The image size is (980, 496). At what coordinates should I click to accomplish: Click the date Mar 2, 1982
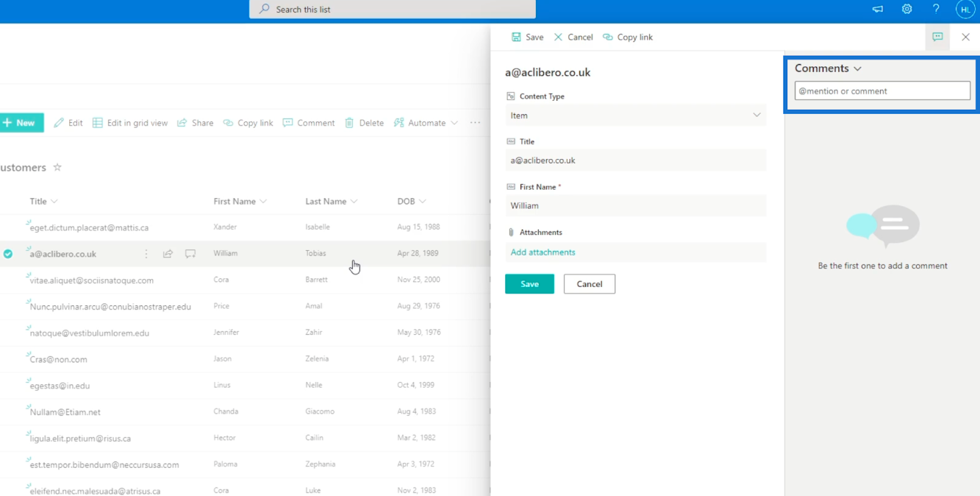pos(416,438)
